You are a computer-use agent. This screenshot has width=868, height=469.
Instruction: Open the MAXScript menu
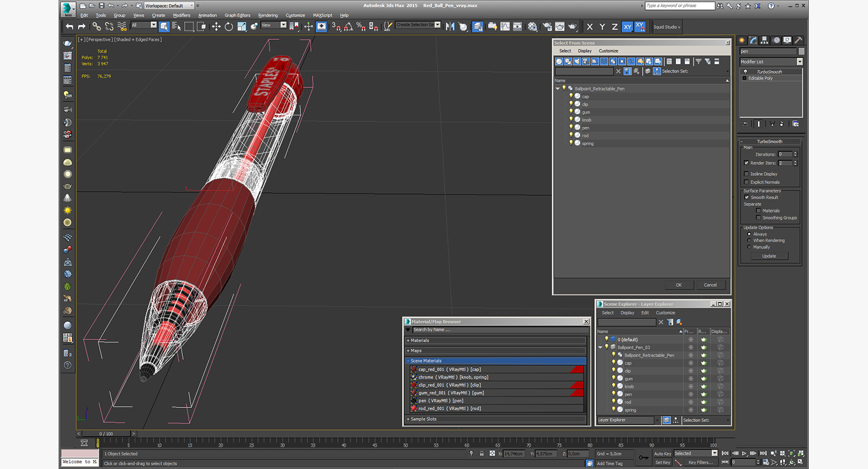tap(323, 15)
